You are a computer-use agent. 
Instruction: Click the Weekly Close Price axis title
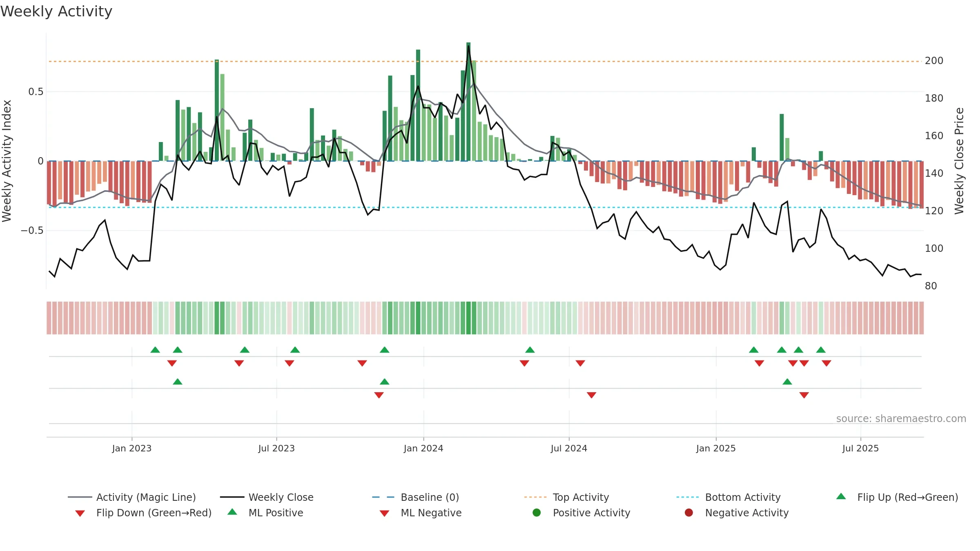click(x=959, y=161)
